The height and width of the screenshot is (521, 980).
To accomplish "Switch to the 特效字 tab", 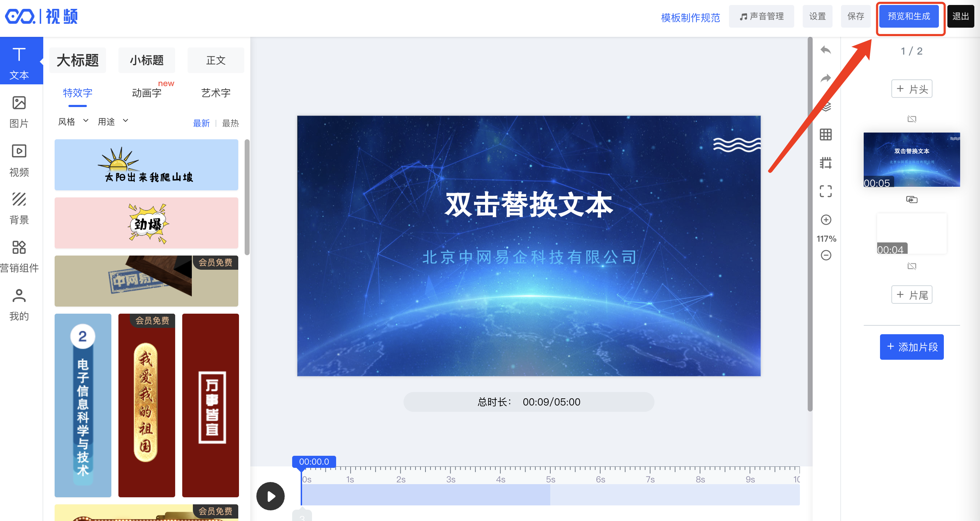I will point(78,93).
